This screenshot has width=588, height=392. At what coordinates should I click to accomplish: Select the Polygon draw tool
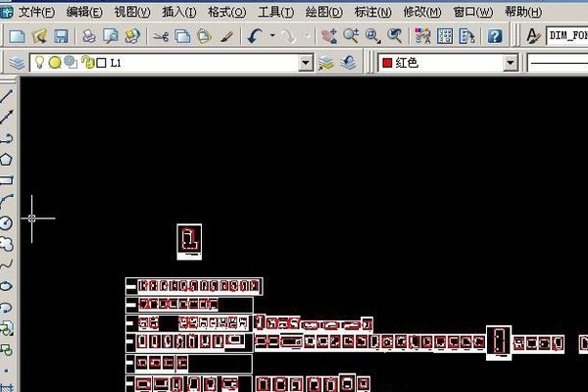pyautogui.click(x=7, y=159)
